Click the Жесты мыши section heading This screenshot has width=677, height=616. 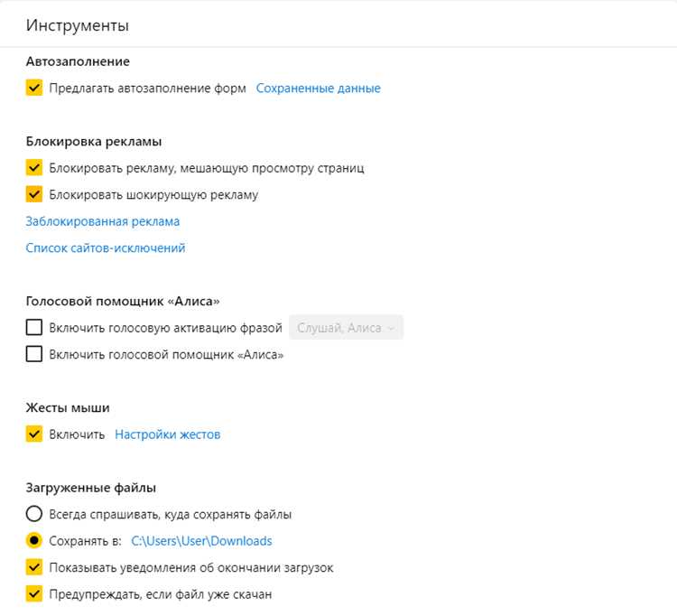coord(68,407)
